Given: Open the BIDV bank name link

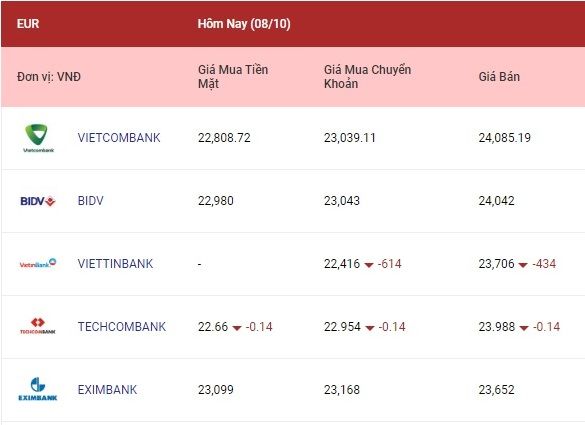Looking at the screenshot, I should tap(91, 201).
